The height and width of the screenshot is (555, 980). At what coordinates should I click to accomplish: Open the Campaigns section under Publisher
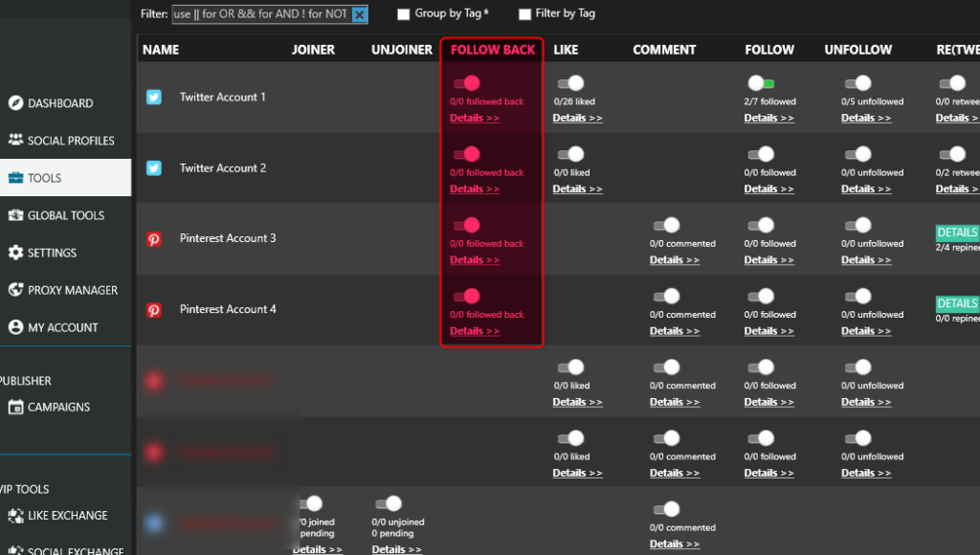click(60, 407)
